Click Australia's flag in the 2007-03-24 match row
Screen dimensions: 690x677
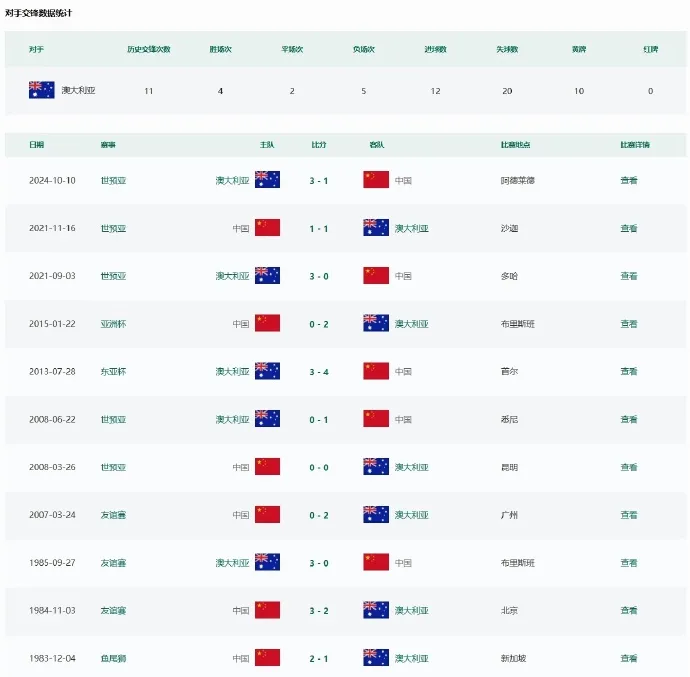click(376, 515)
